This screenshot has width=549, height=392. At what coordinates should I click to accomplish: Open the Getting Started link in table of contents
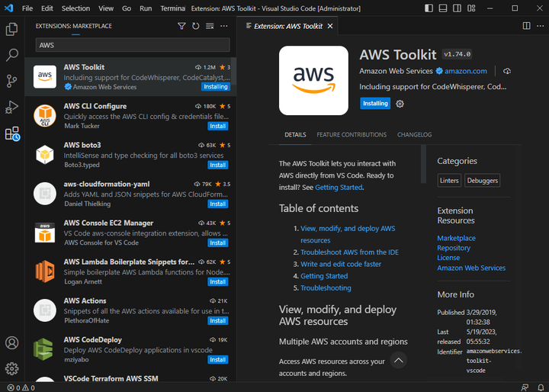tap(324, 276)
